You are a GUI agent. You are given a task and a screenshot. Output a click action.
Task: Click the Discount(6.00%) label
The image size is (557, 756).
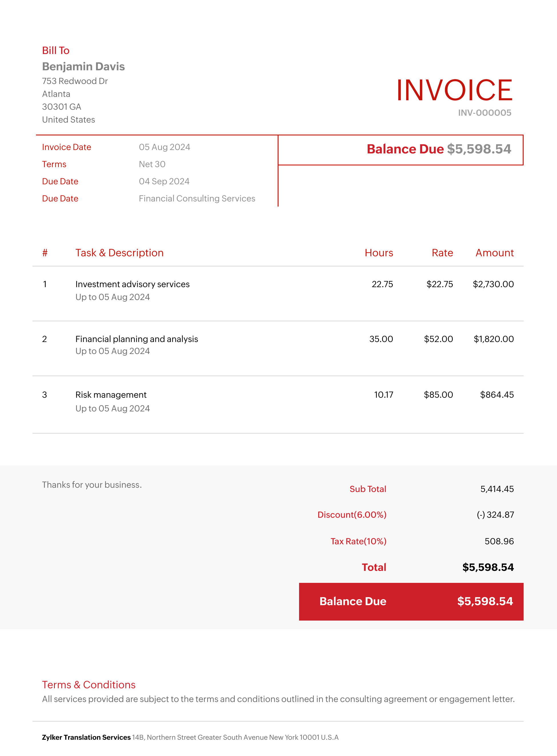pos(352,515)
